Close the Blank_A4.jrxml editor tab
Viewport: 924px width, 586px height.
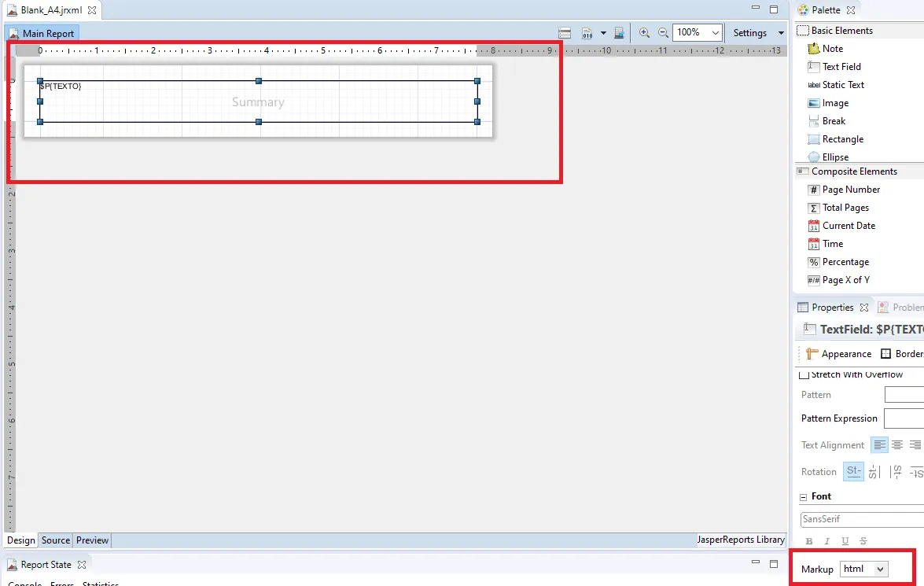click(x=92, y=10)
